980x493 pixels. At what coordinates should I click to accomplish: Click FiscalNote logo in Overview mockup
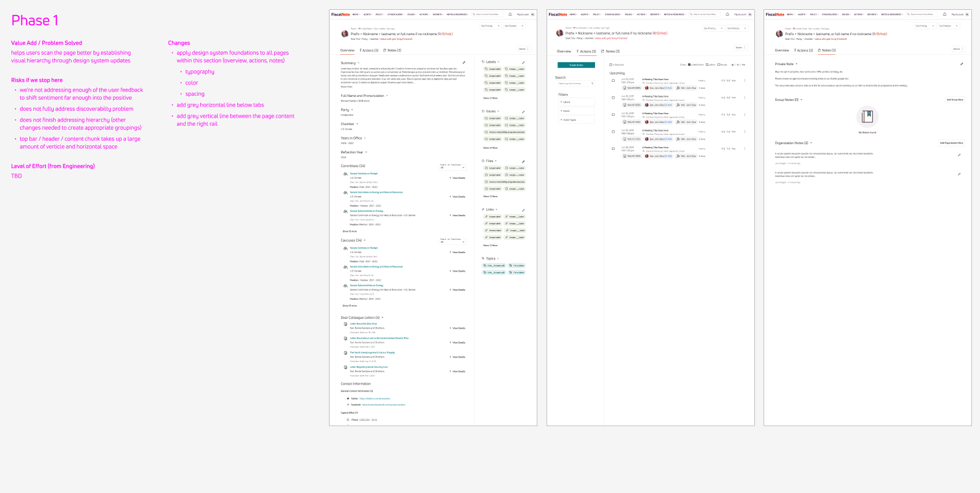pos(341,14)
